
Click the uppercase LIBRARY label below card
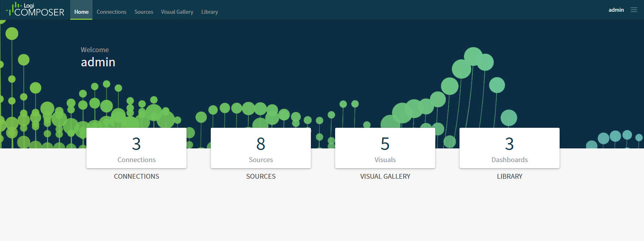pos(510,176)
